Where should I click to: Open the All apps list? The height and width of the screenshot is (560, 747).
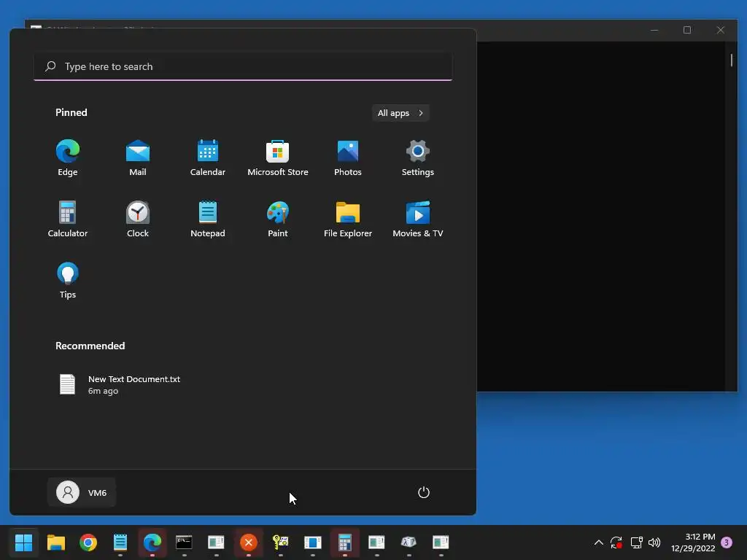(x=400, y=113)
